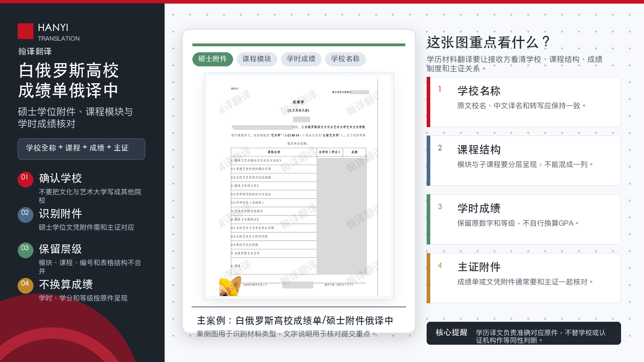
Task: Click the cartoon dog mascot on the document
Action: coord(230,286)
